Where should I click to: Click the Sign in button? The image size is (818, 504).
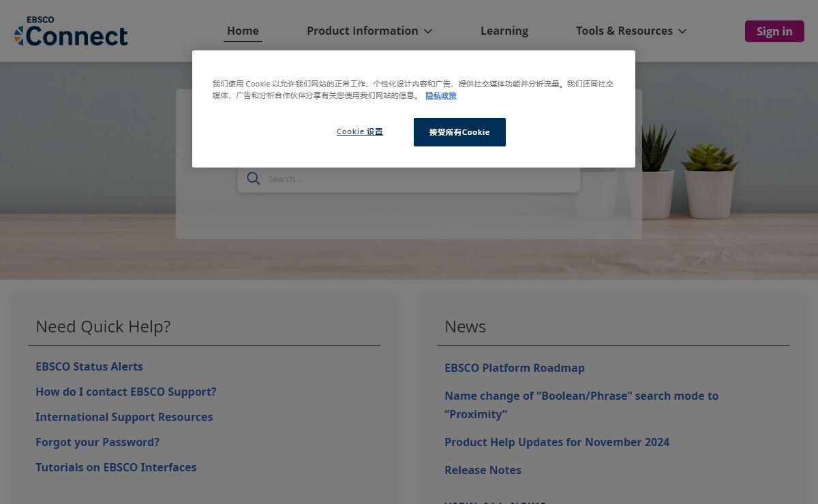tap(774, 31)
